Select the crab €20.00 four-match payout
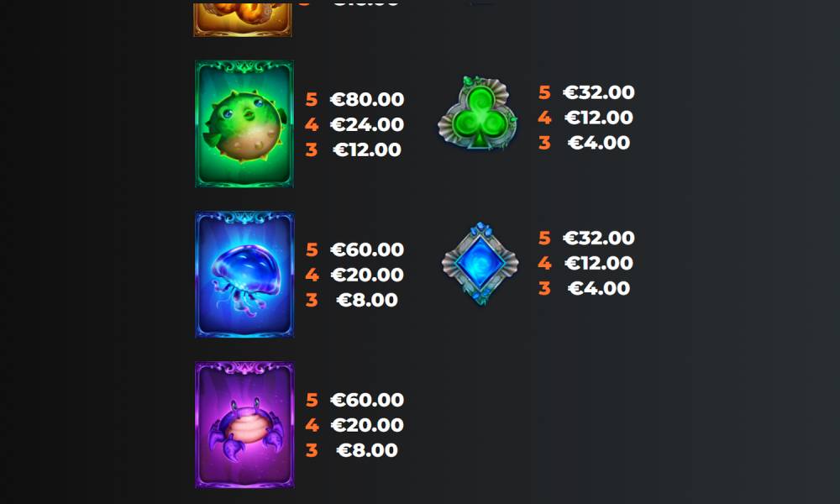 367,425
